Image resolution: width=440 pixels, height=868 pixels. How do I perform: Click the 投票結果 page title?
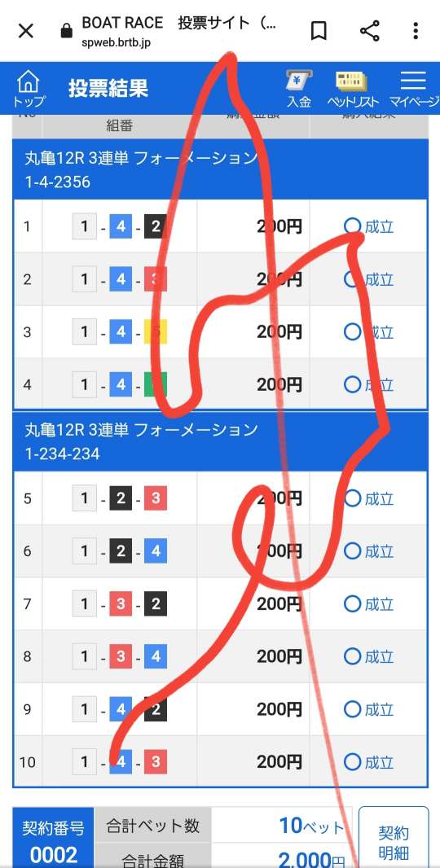point(108,89)
